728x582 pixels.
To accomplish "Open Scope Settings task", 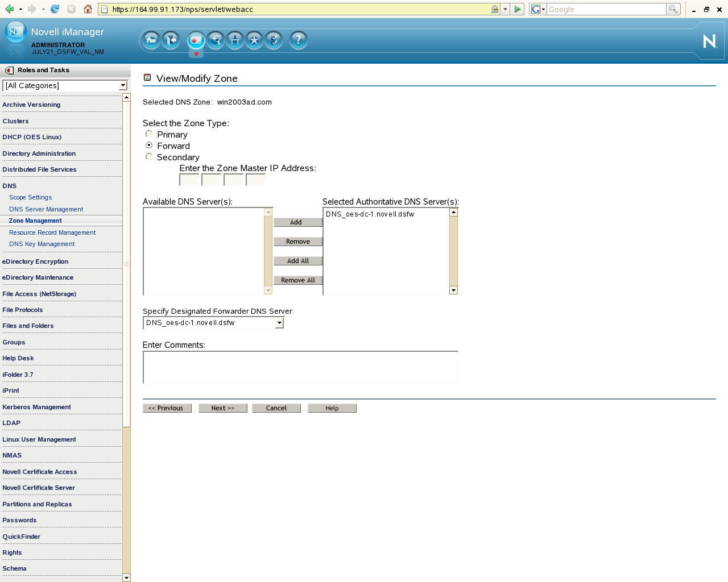I will click(31, 197).
